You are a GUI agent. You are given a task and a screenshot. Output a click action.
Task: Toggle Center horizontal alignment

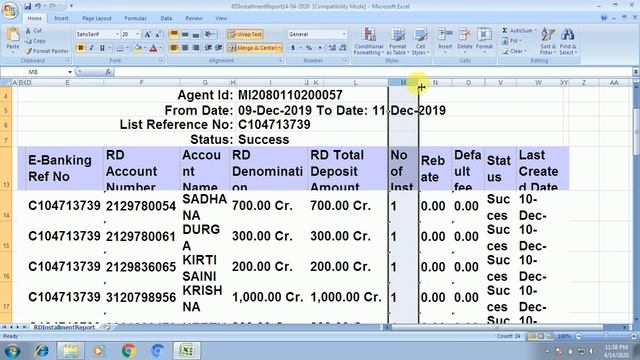185,48
